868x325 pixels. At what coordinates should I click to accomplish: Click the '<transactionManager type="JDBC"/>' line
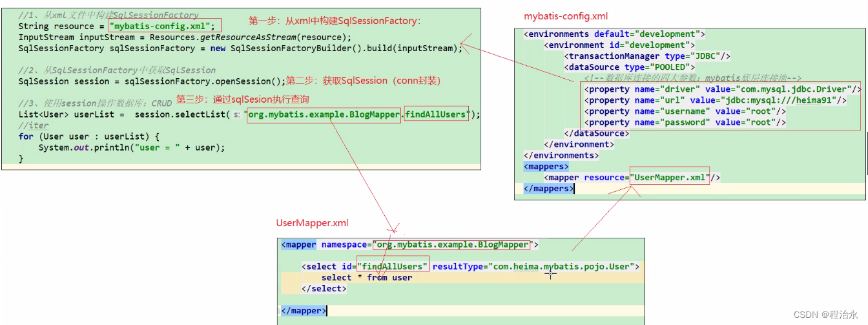click(x=648, y=56)
